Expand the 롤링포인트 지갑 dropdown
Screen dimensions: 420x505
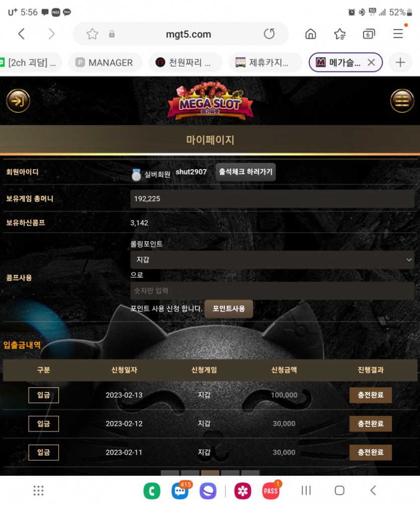click(x=272, y=260)
